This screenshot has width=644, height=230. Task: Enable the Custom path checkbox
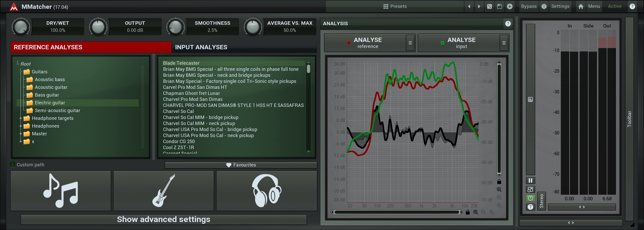coord(13,165)
